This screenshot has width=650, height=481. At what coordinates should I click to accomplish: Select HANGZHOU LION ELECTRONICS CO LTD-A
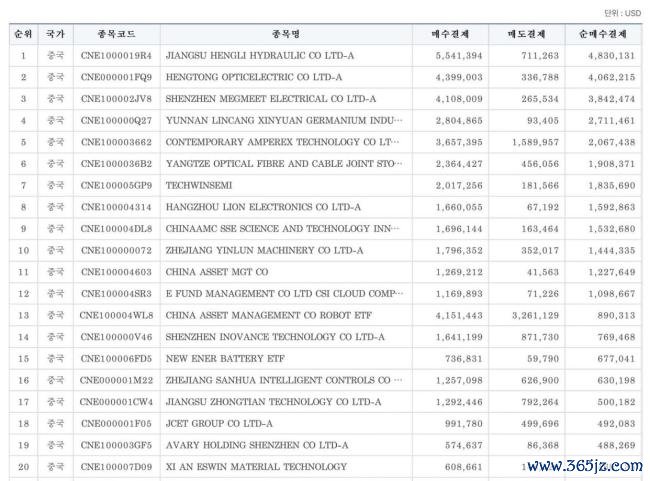263,207
